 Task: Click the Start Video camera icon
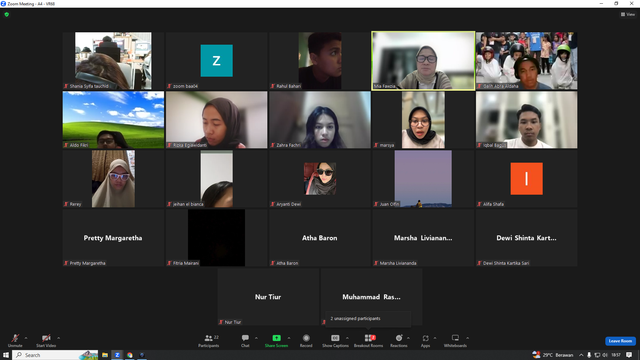pyautogui.click(x=46, y=338)
